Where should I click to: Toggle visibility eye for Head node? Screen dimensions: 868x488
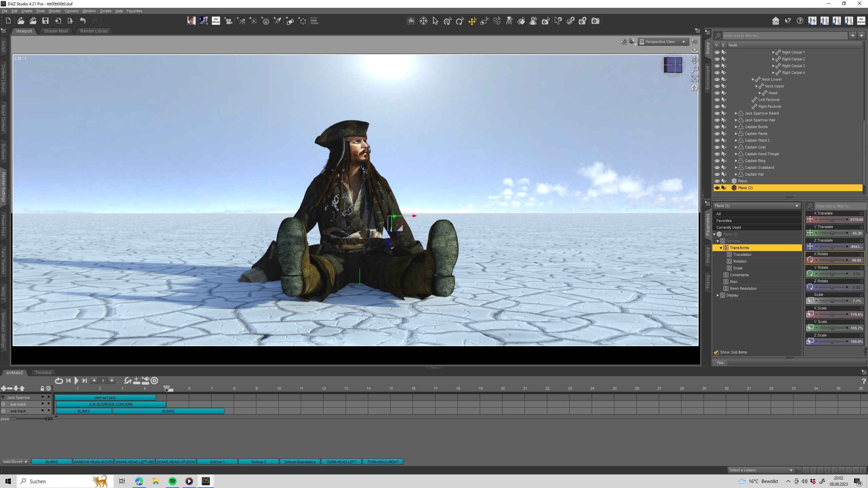click(x=717, y=93)
